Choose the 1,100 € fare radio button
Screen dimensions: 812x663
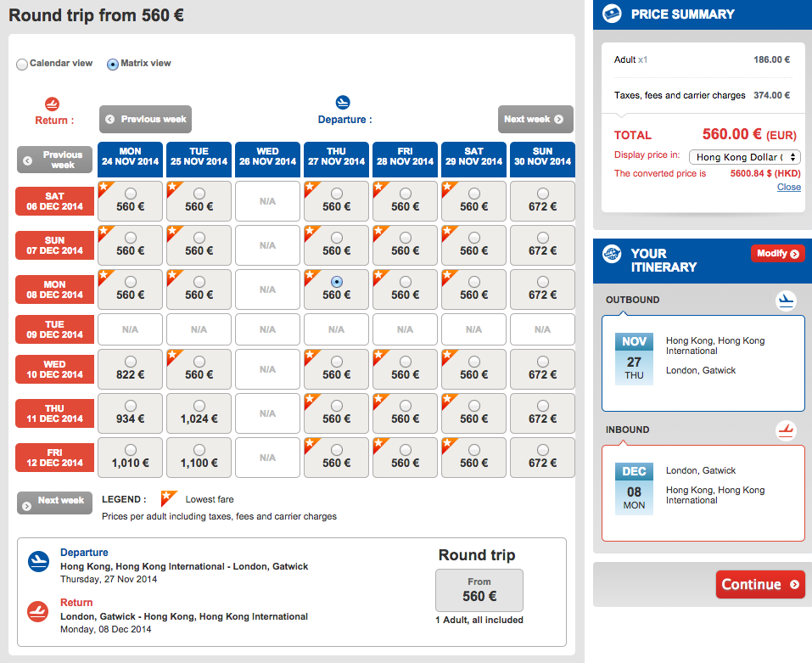point(199,450)
